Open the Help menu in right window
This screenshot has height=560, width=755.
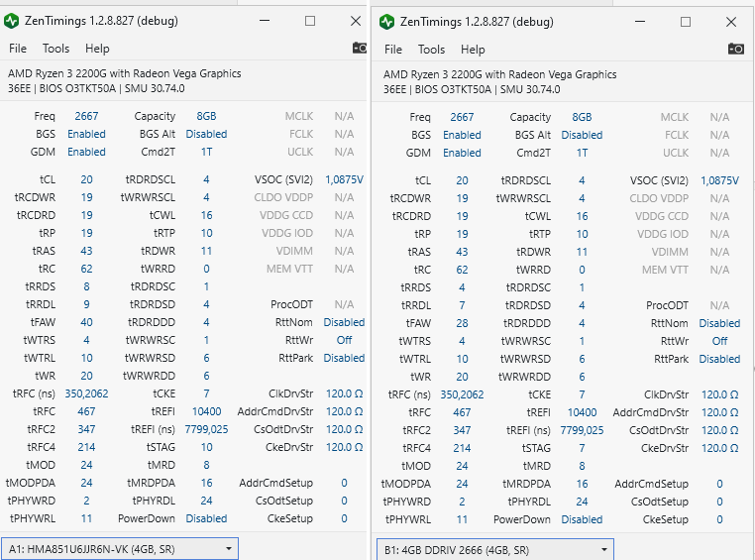[x=473, y=50]
